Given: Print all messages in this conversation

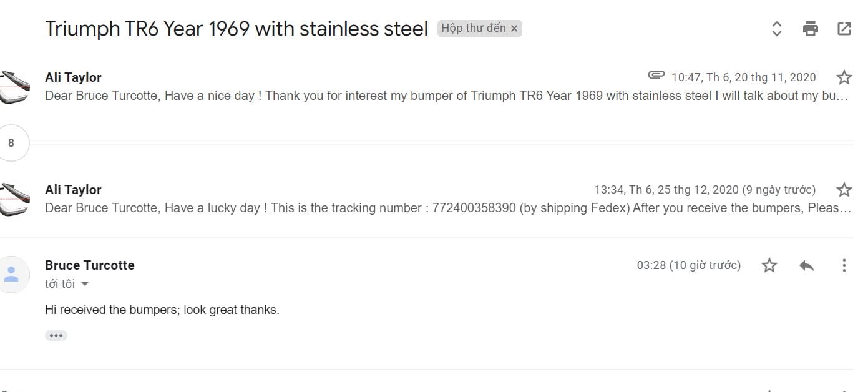Looking at the screenshot, I should point(810,29).
